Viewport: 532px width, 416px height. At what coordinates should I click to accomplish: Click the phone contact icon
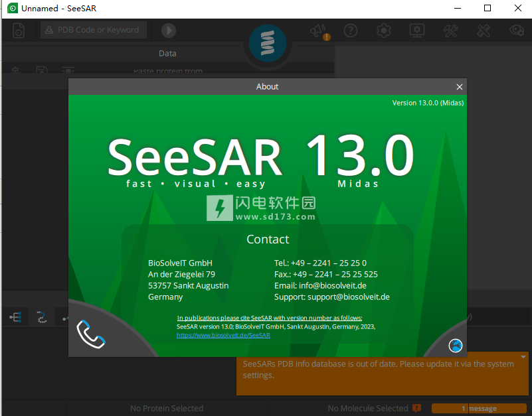coord(90,334)
